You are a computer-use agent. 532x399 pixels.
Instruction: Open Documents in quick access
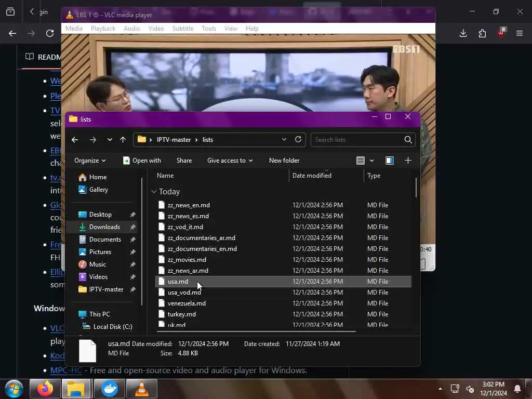100,240
